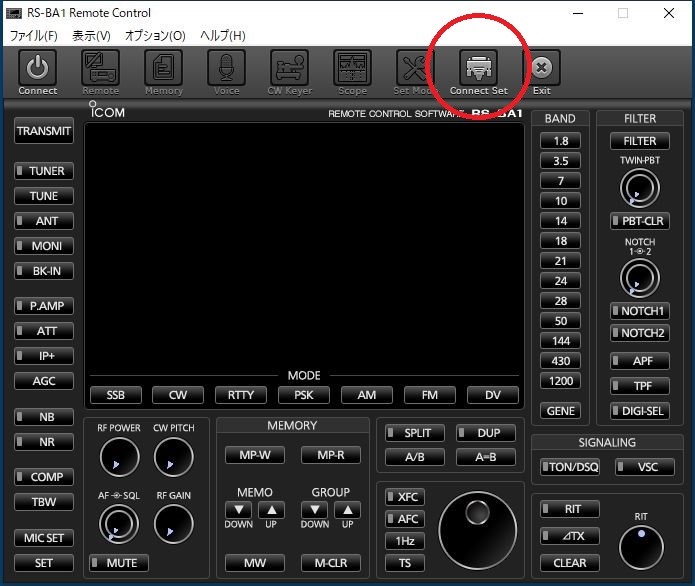Select SSB mode
Image resolution: width=695 pixels, height=586 pixels.
click(x=116, y=395)
